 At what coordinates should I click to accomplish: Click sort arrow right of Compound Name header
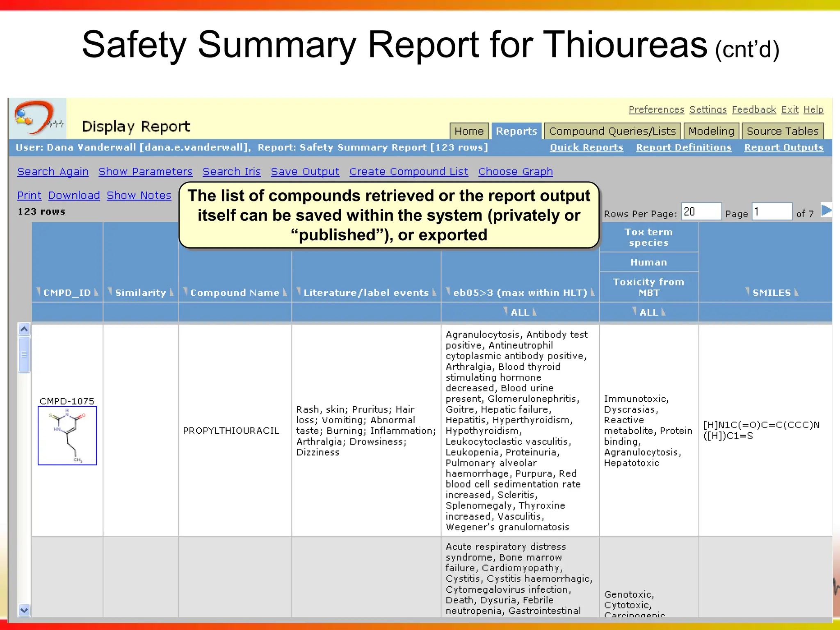click(x=285, y=292)
